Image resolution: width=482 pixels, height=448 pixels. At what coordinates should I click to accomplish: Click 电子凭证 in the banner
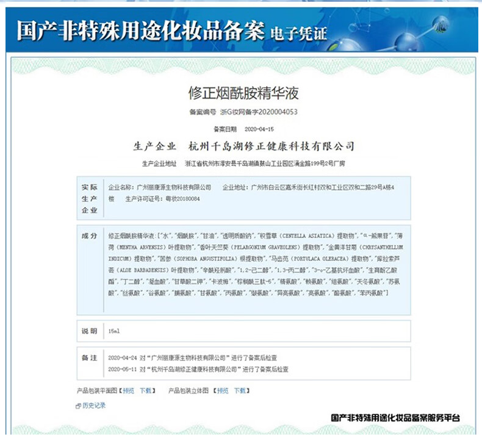pyautogui.click(x=298, y=33)
